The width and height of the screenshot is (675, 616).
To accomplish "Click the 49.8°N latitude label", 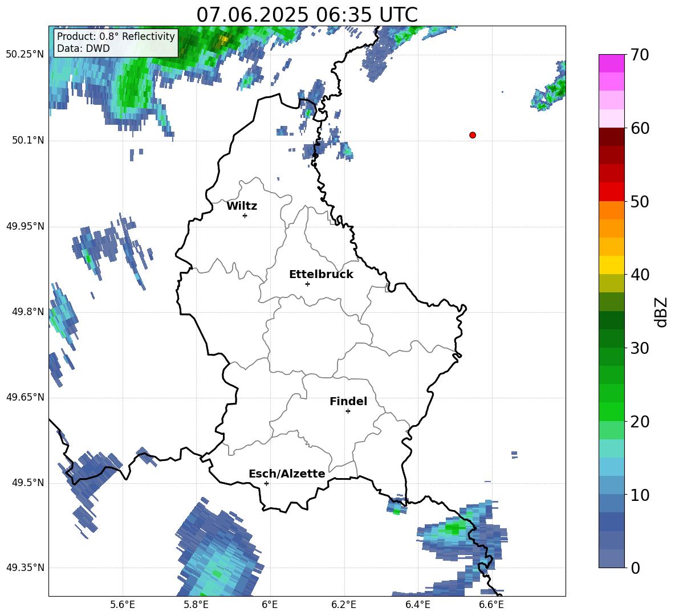I will click(27, 312).
